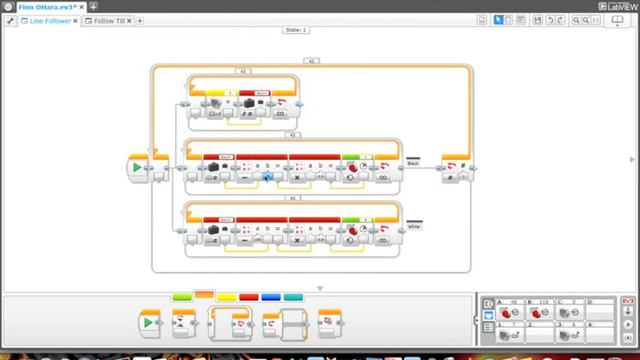This screenshot has height=360, width=640.
Task: Open the multiply mode selector in Black loop
Action: 298,178
